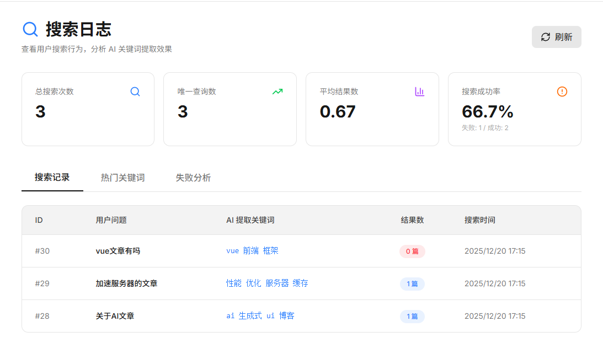Click the search icon in 总搜索次数 card
This screenshot has height=364, width=603.
click(135, 92)
